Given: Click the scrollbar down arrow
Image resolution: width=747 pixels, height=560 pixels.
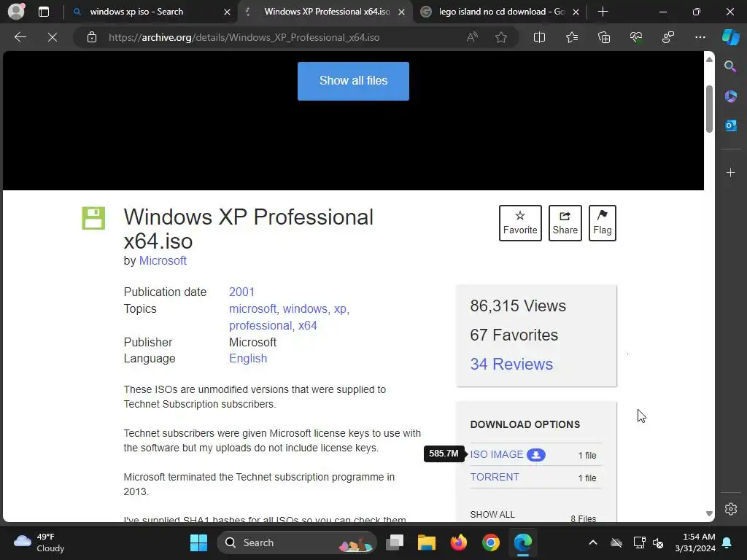Looking at the screenshot, I should pos(709,514).
